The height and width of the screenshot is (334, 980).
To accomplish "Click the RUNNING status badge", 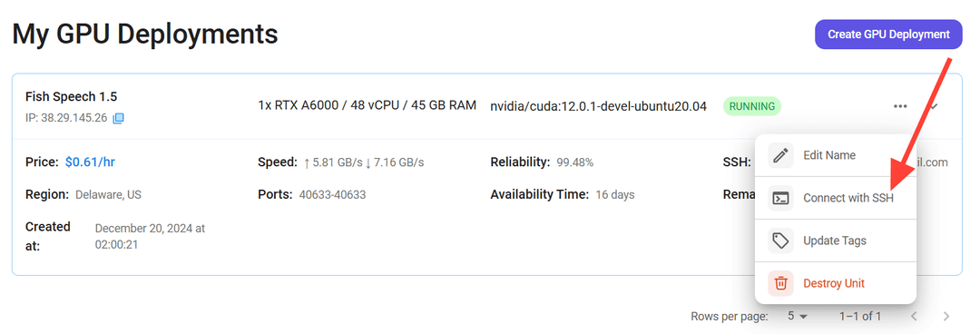I will (752, 106).
